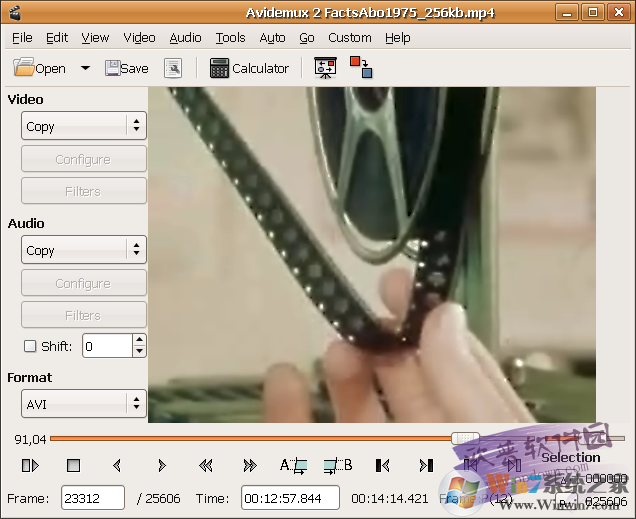Click the Video Configure button
Image resolution: width=636 pixels, height=519 pixels.
(x=84, y=159)
